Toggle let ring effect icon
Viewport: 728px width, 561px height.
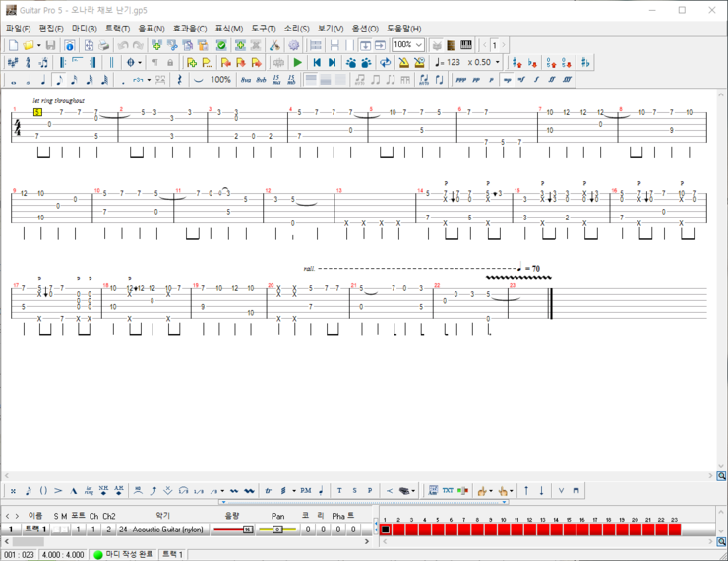click(x=90, y=491)
